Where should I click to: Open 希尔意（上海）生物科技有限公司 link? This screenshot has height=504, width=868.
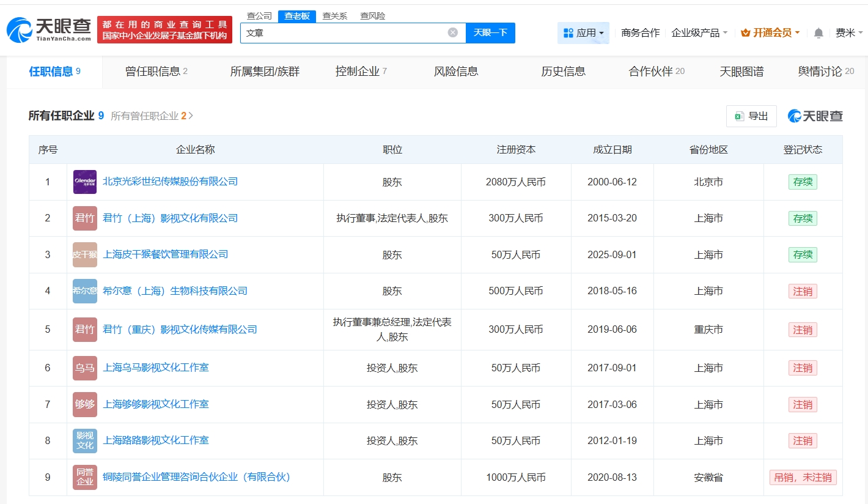[175, 291]
